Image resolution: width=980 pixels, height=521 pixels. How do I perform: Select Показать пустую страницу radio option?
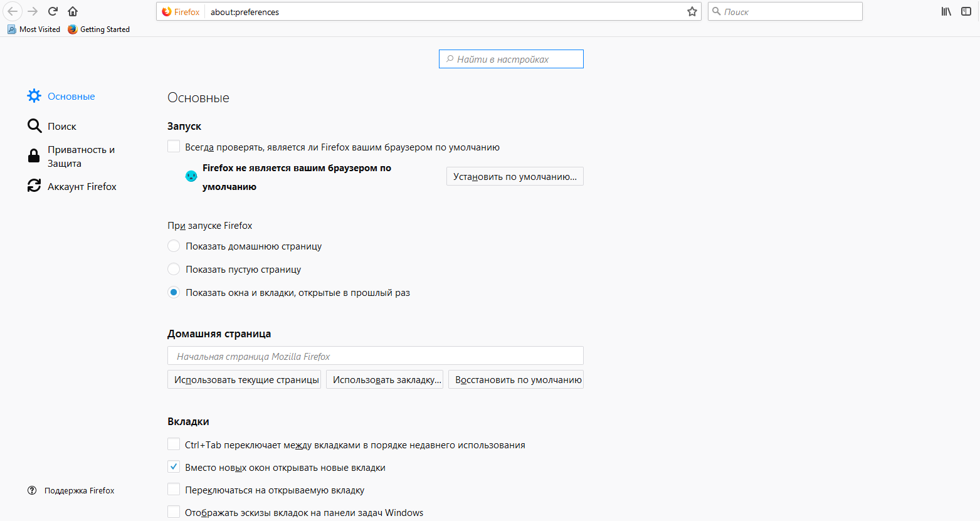coord(174,269)
